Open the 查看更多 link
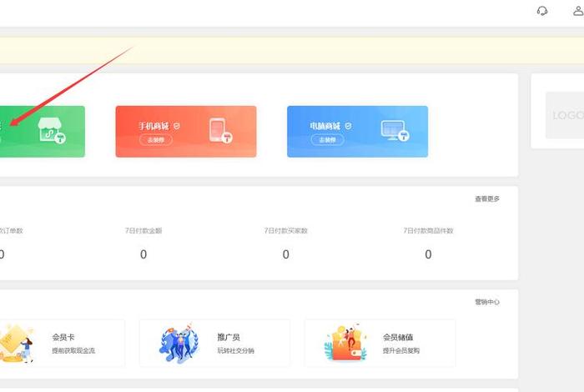 click(487, 199)
